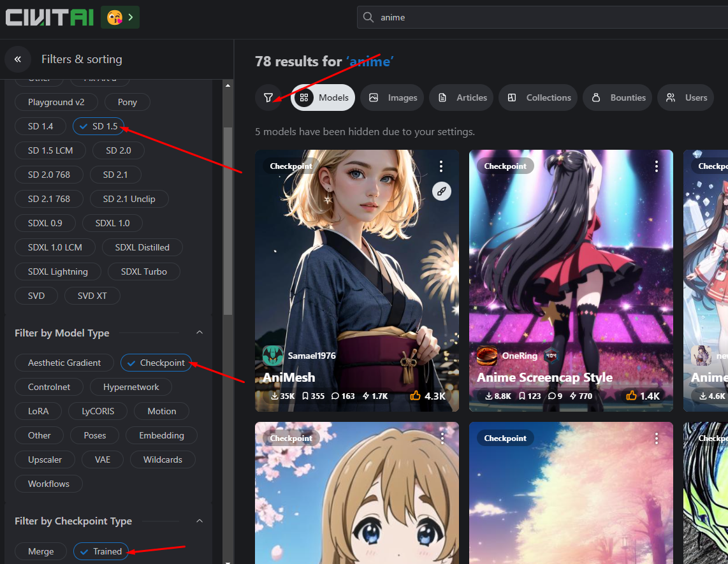The height and width of the screenshot is (564, 728).
Task: Click Samael1976 creator avatar
Action: pyautogui.click(x=273, y=356)
